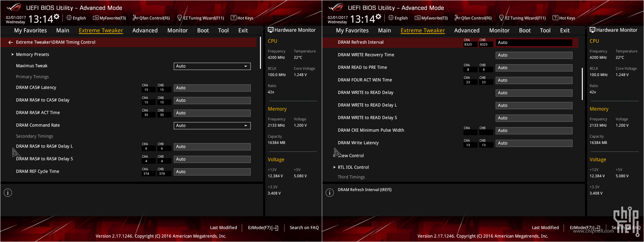Image resolution: width=644 pixels, height=242 pixels.
Task: Click the info icon in the left window help pane
Action: tap(8, 193)
